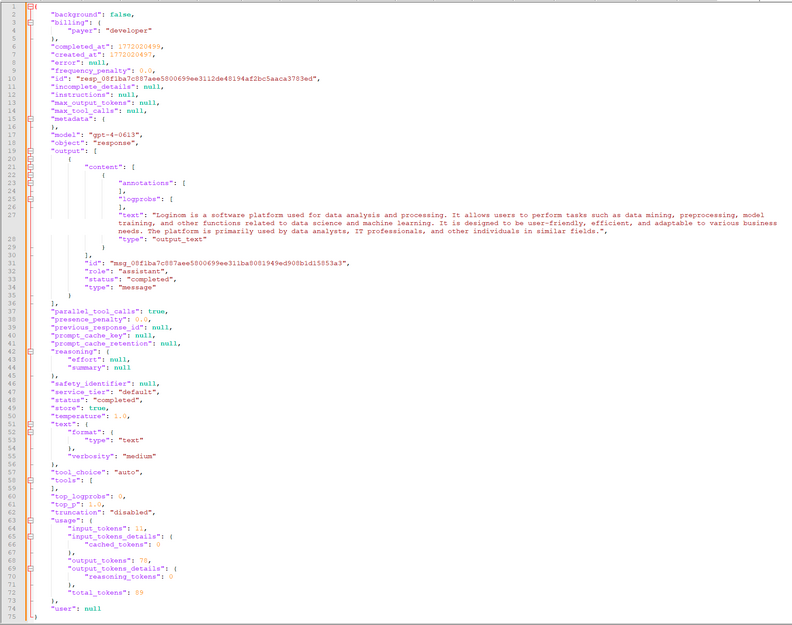This screenshot has height=625, width=792.
Task: Collapse the "reasoning" object fold marker
Action: tap(30, 351)
